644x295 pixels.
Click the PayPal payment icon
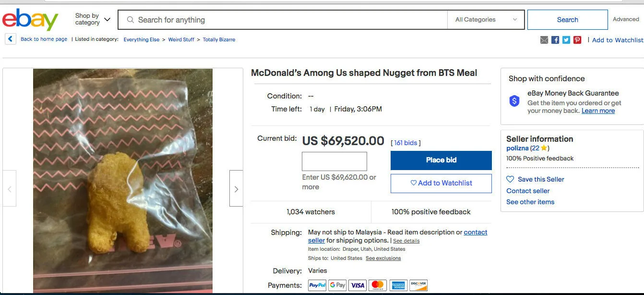pos(317,285)
